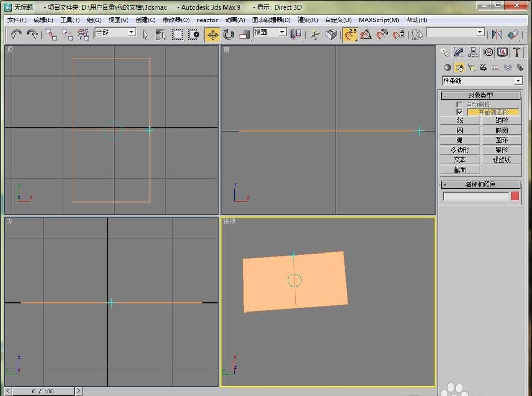Viewport: 532px width, 396px height.
Task: Open the 全部 selection filter dropdown
Action: (x=115, y=32)
